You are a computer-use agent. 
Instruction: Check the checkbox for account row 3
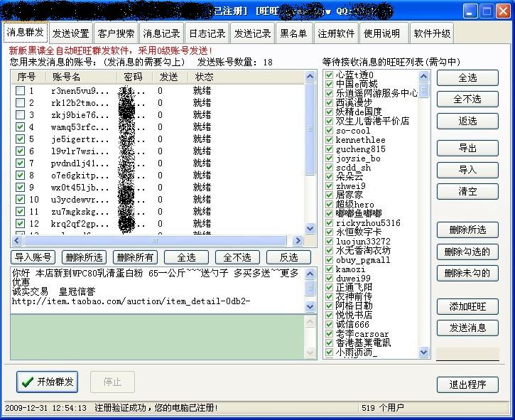(x=20, y=114)
